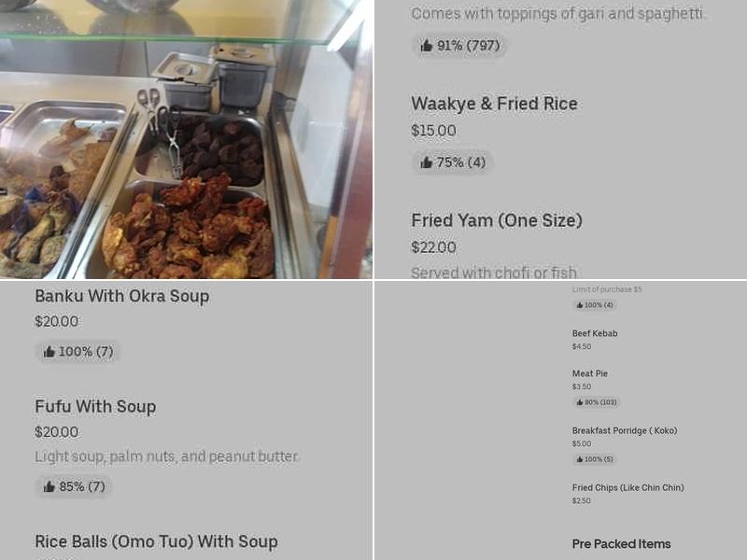The image size is (747, 560).
Task: Open the Pre Packed Items section
Action: 622,543
